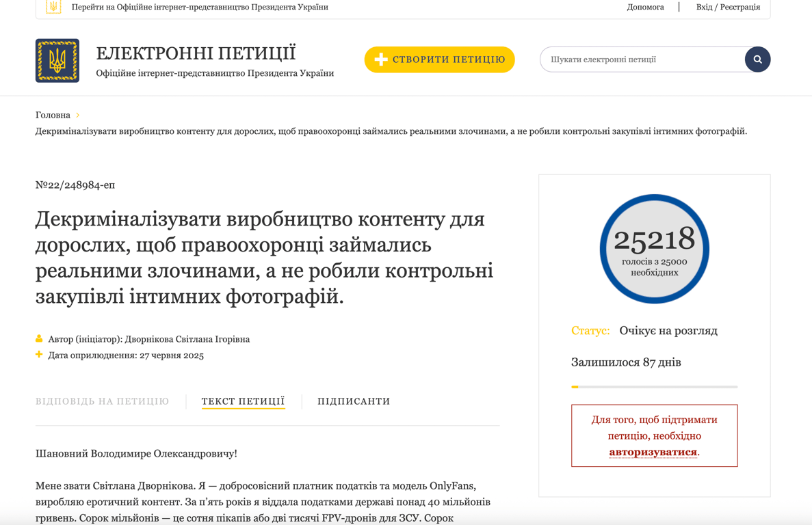Click the red Вхід / Реєстрація icon area
The height and width of the screenshot is (525, 812).
[727, 7]
